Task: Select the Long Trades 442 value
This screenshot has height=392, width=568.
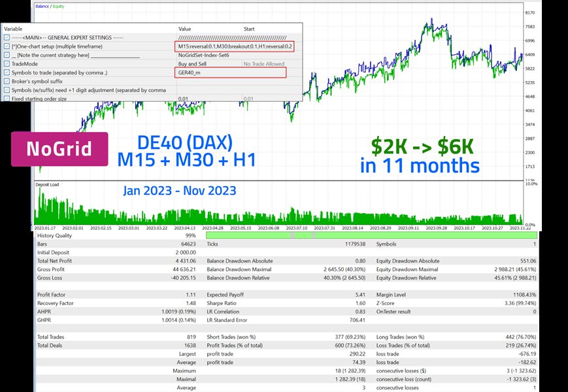Action: point(521,337)
